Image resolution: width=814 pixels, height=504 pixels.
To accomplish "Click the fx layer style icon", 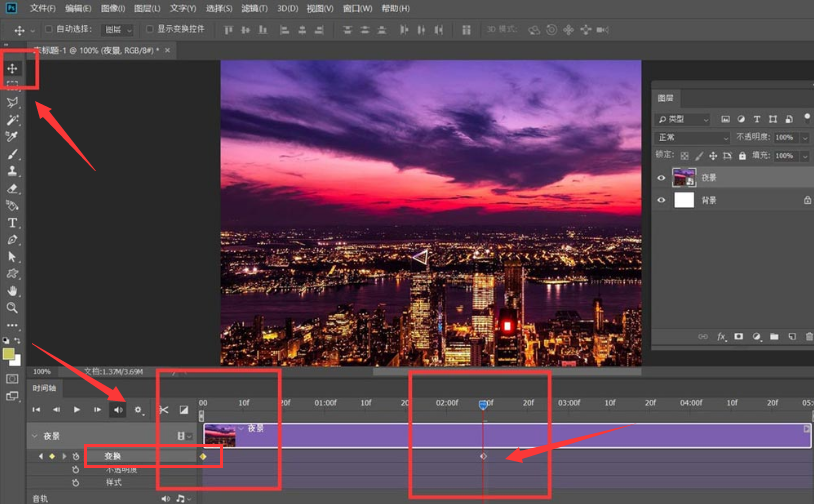I will (x=721, y=337).
